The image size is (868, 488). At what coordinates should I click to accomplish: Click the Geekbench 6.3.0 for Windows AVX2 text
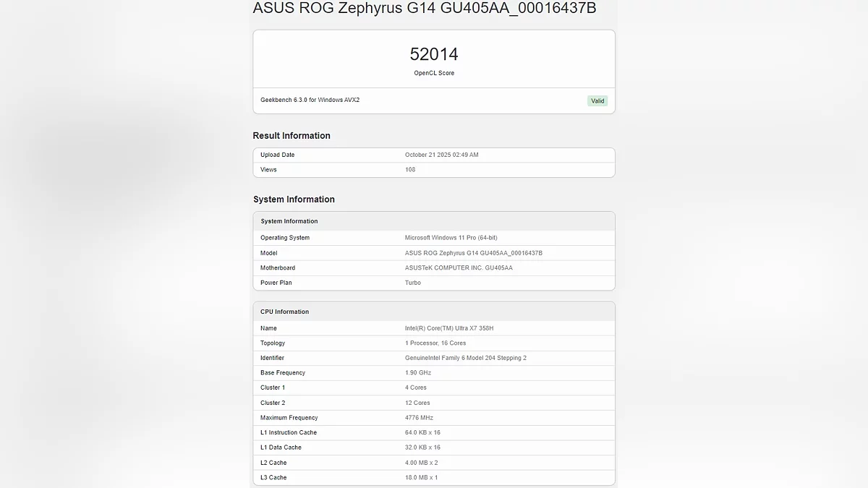pyautogui.click(x=310, y=100)
